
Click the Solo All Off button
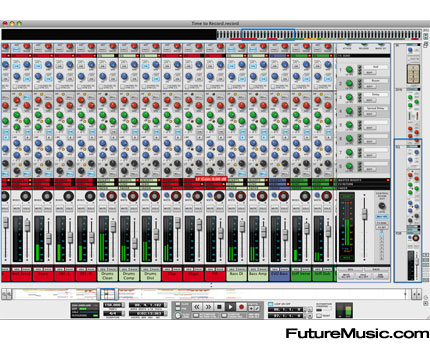pyautogui.click(x=363, y=276)
